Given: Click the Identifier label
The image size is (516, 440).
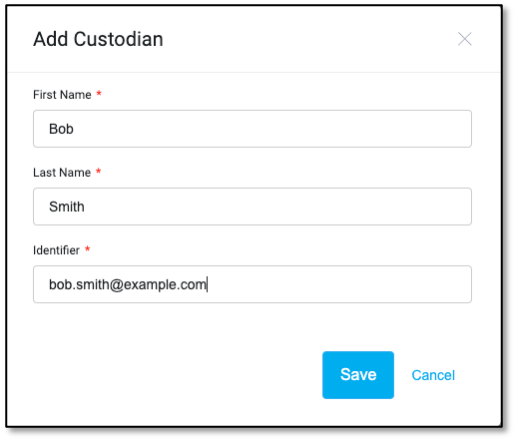Looking at the screenshot, I should point(56,250).
